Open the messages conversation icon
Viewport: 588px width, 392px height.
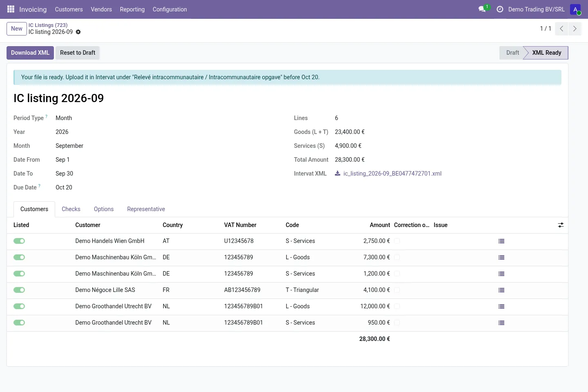[482, 9]
